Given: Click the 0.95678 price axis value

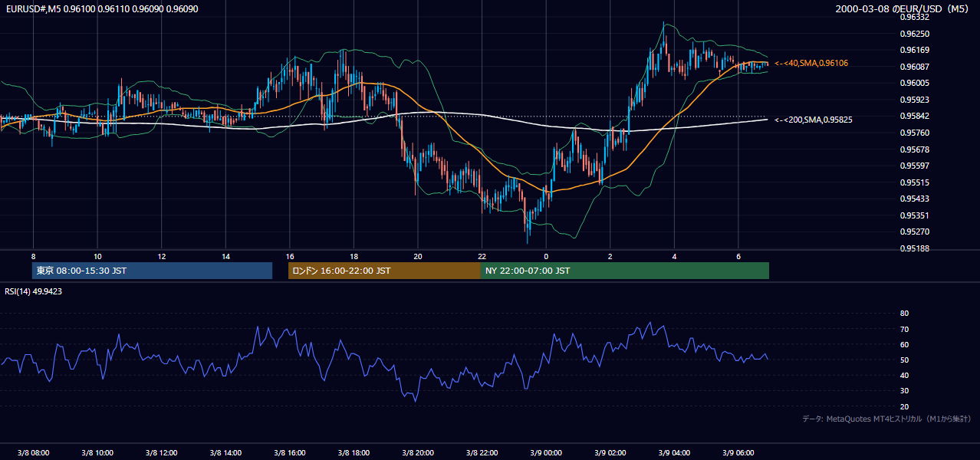Looking at the screenshot, I should 914,149.
